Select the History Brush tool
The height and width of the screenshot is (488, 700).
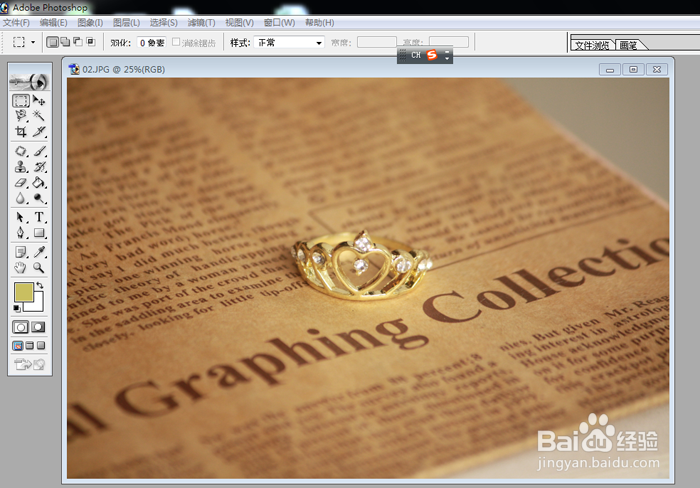tap(39, 167)
